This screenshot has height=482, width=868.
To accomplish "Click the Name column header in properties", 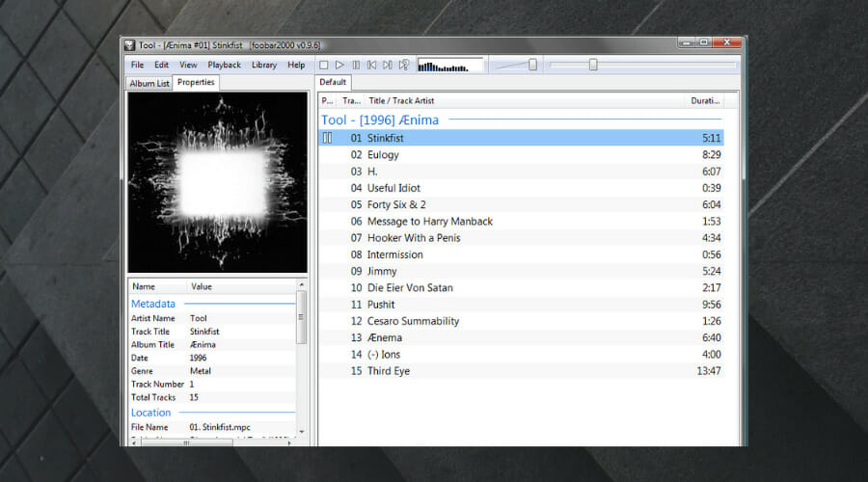I will coord(158,286).
